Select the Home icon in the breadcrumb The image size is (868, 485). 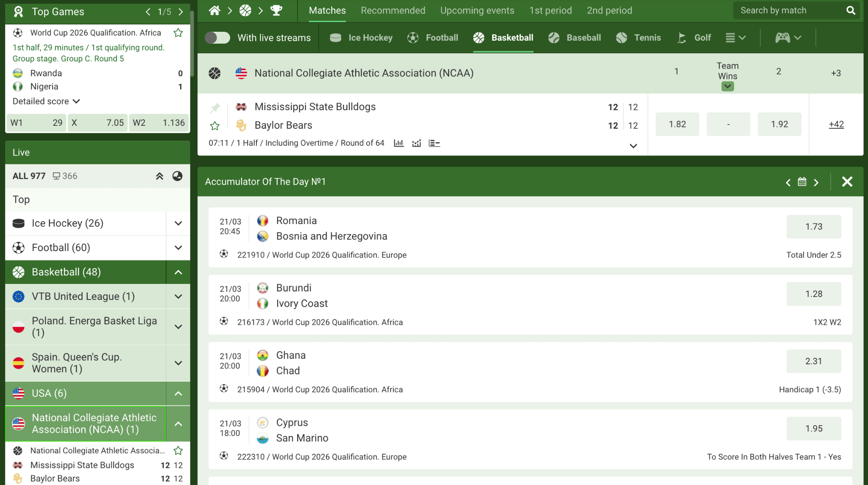(x=214, y=10)
